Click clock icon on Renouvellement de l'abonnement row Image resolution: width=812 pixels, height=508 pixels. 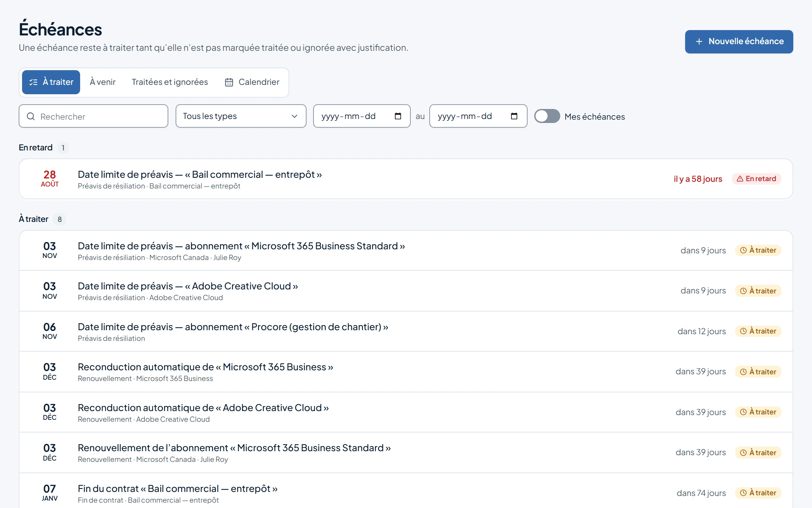[743, 453]
